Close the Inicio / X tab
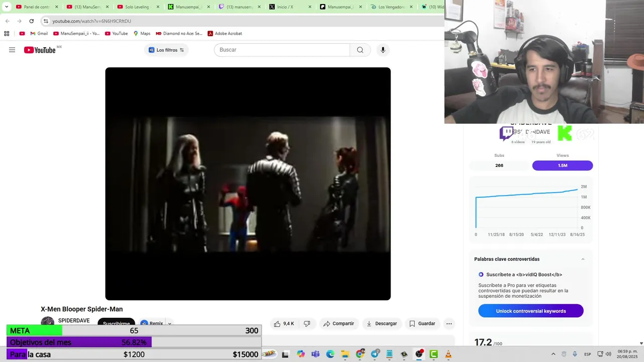This screenshot has width=644, height=362. pyautogui.click(x=309, y=7)
